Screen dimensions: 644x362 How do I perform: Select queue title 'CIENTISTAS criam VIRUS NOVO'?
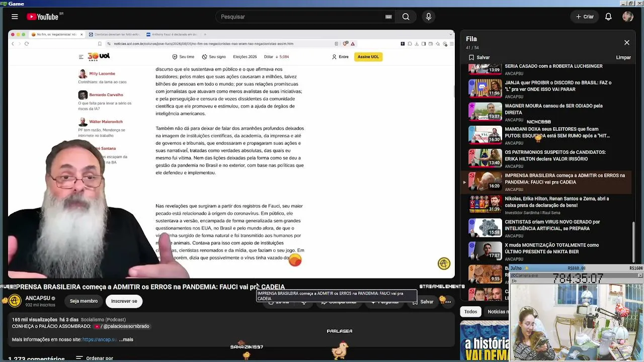[x=552, y=225]
